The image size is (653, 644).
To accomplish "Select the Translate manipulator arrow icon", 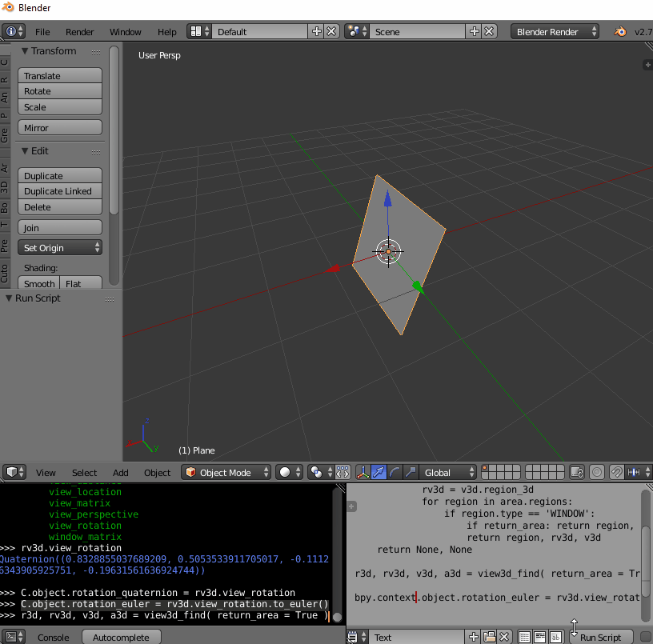I will click(x=378, y=472).
